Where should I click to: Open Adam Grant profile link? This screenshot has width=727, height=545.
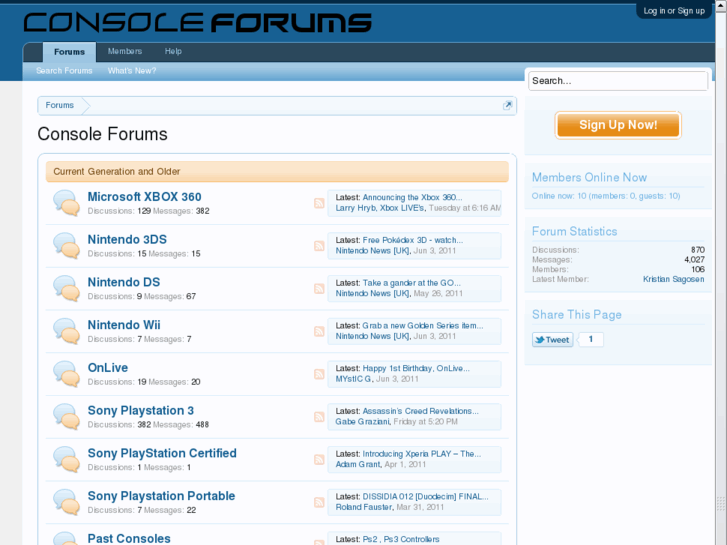(358, 464)
